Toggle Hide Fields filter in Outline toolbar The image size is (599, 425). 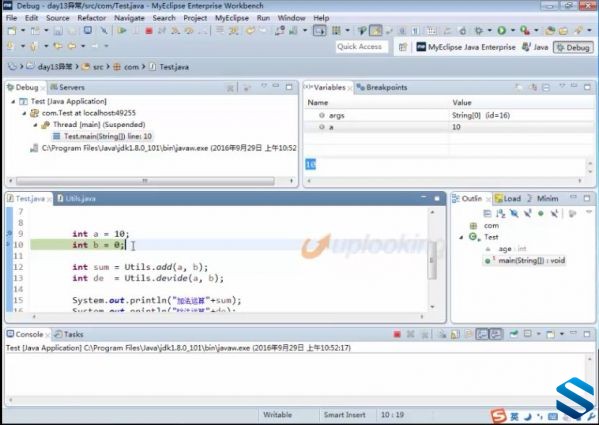[514, 213]
